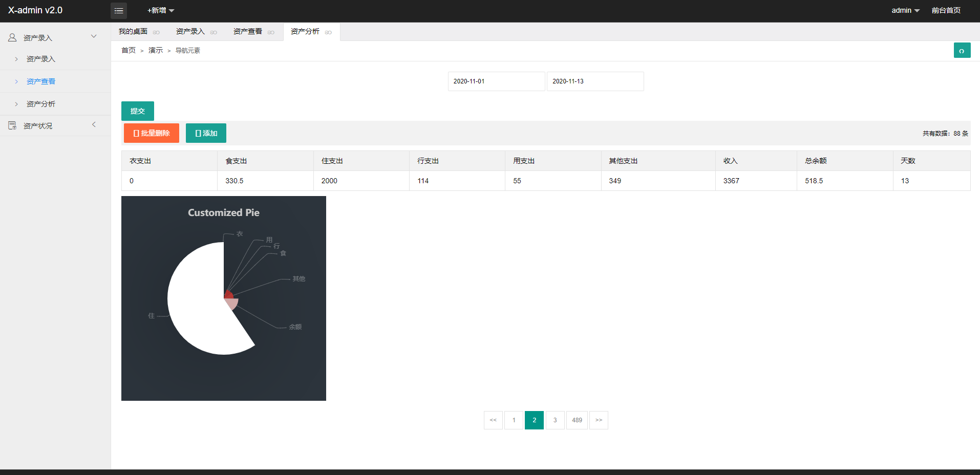980x475 pixels.
Task: Switch to the 资产录入 tab
Action: (x=190, y=32)
